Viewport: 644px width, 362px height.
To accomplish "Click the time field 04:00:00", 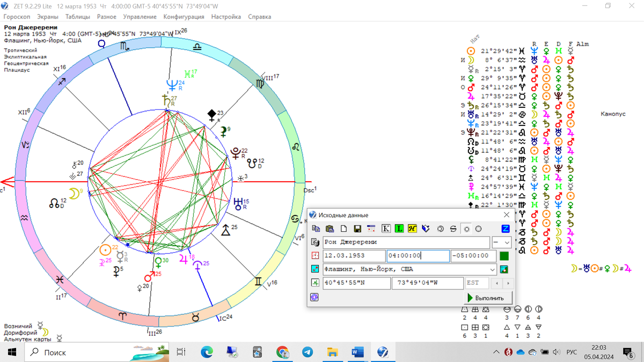I will pos(418,256).
